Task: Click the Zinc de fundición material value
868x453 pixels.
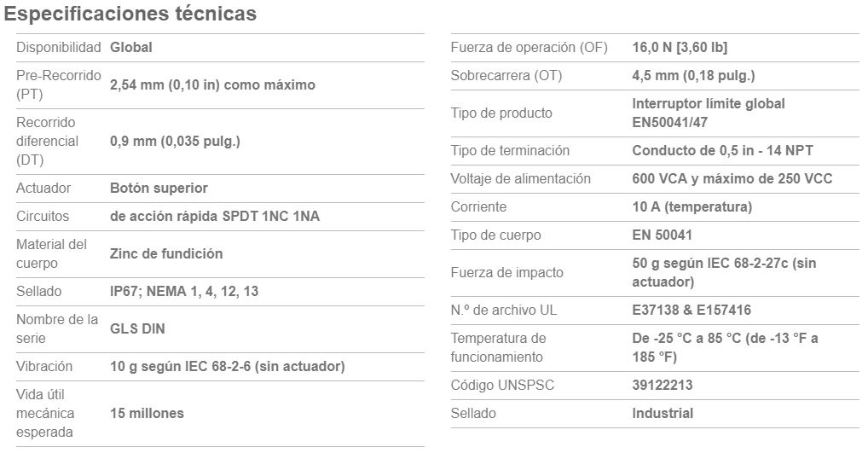Action: point(166,254)
